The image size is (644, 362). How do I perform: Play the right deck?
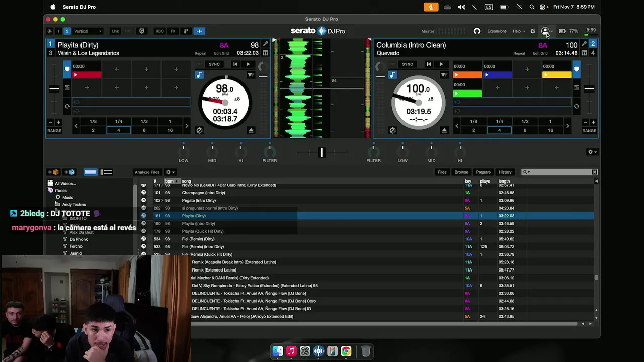coord(441,64)
